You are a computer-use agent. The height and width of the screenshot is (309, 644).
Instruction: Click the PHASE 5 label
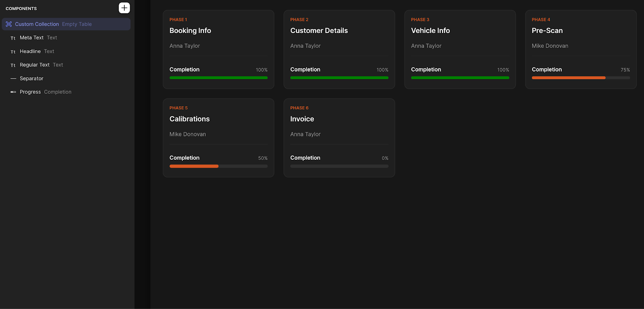(179, 108)
